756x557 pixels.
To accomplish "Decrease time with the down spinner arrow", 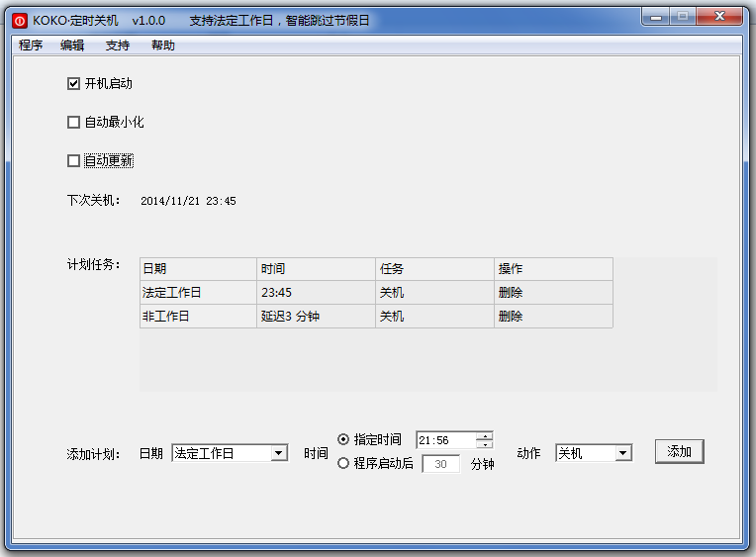I will coord(484,444).
